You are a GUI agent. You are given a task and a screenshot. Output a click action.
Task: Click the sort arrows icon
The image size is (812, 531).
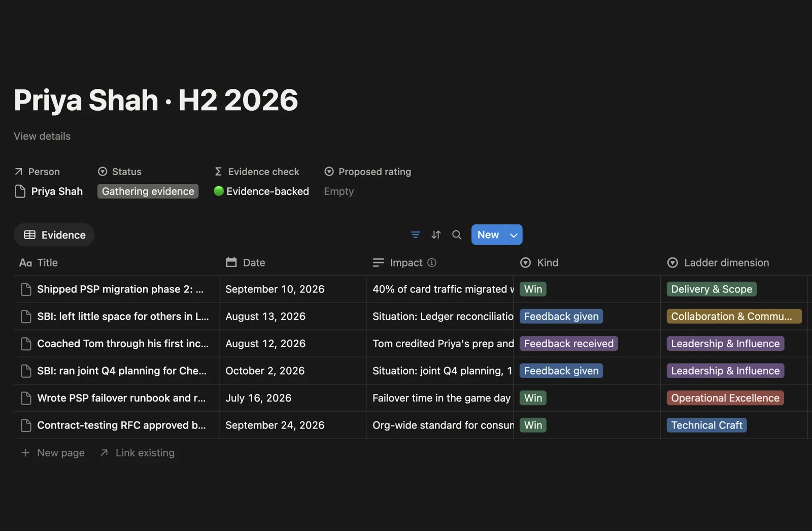[x=436, y=235]
